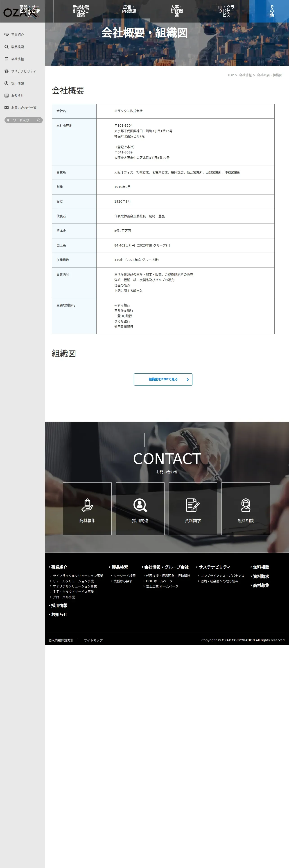Click 84,402百万円 sales value cell
This screenshot has height=868, width=289.
click(185, 245)
